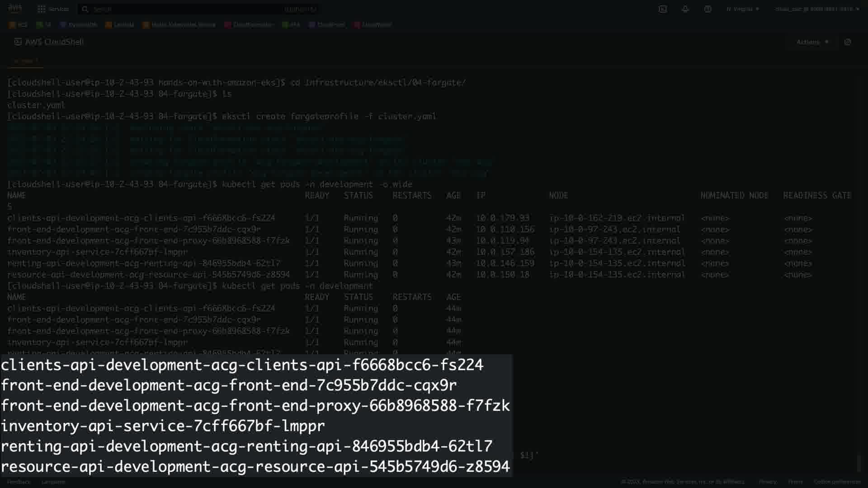This screenshot has height=488, width=868.
Task: Open the DynamoDB favorites shortcut
Action: pos(79,25)
